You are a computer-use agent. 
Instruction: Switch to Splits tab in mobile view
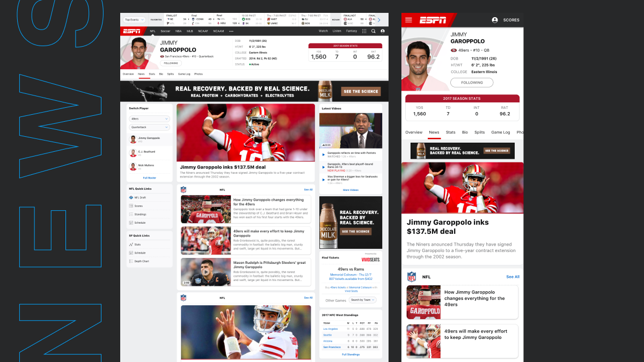479,132
